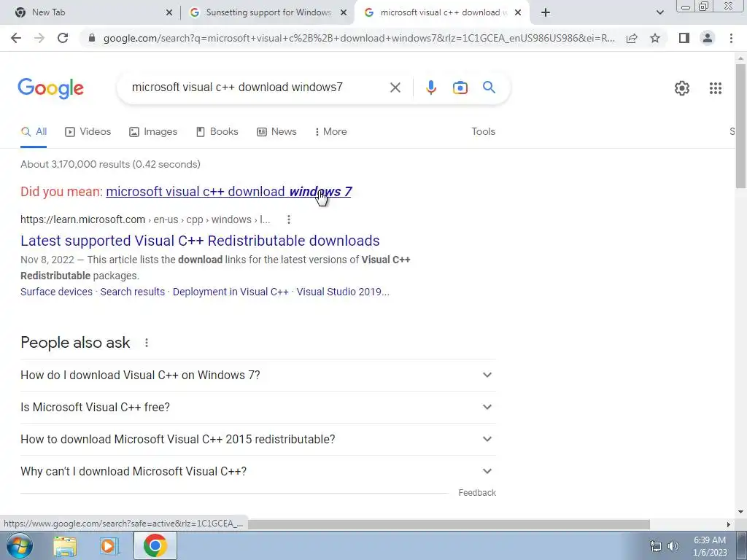Viewport: 747px width, 560px height.
Task: Click the vertical scrollbar thumb
Action: tap(740, 126)
